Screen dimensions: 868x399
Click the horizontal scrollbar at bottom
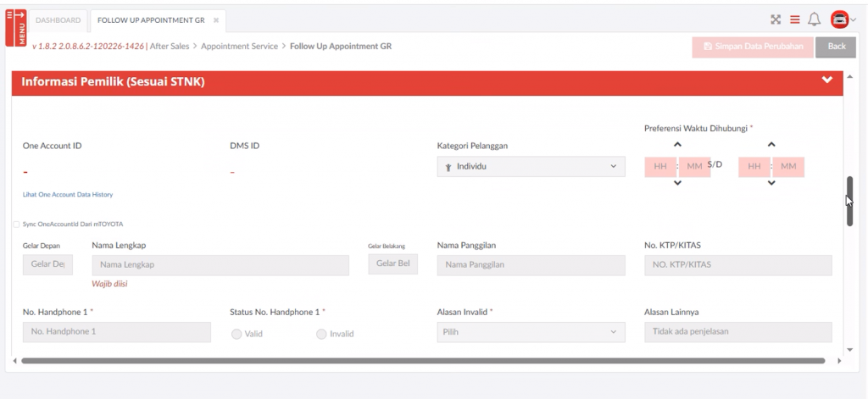tap(424, 361)
